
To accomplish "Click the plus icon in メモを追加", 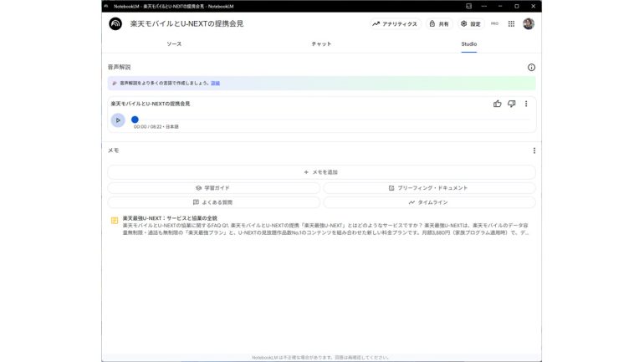I will tap(306, 172).
